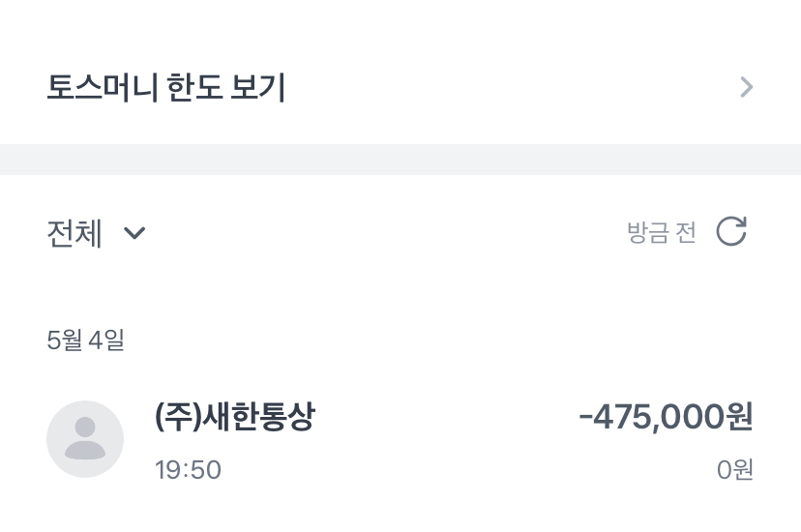Open the 전체 transaction filter label
The height and width of the screenshot is (532, 801).
click(x=74, y=233)
